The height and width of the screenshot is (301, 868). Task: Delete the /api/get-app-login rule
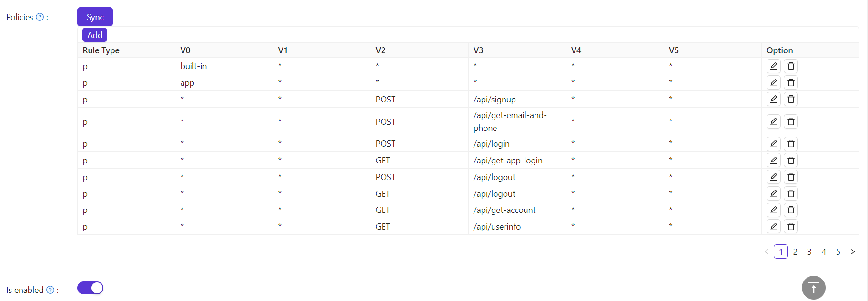click(x=790, y=160)
